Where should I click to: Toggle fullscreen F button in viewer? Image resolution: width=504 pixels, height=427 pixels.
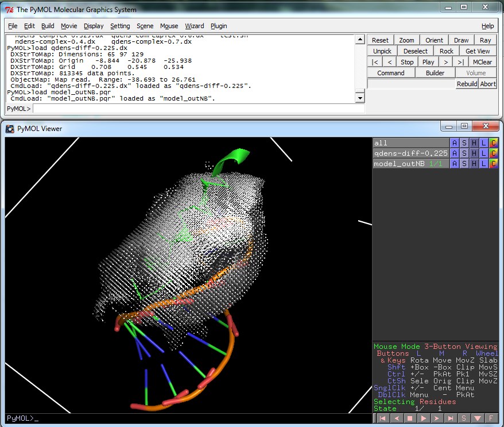pyautogui.click(x=491, y=418)
